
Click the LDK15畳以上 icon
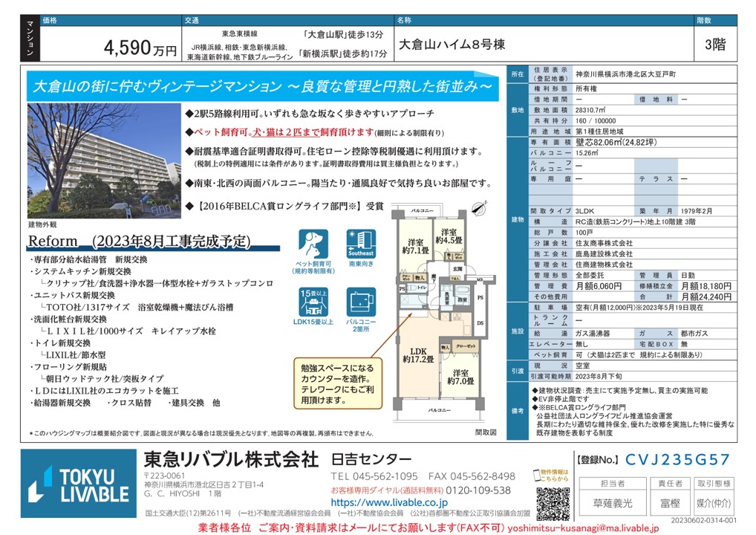click(313, 303)
